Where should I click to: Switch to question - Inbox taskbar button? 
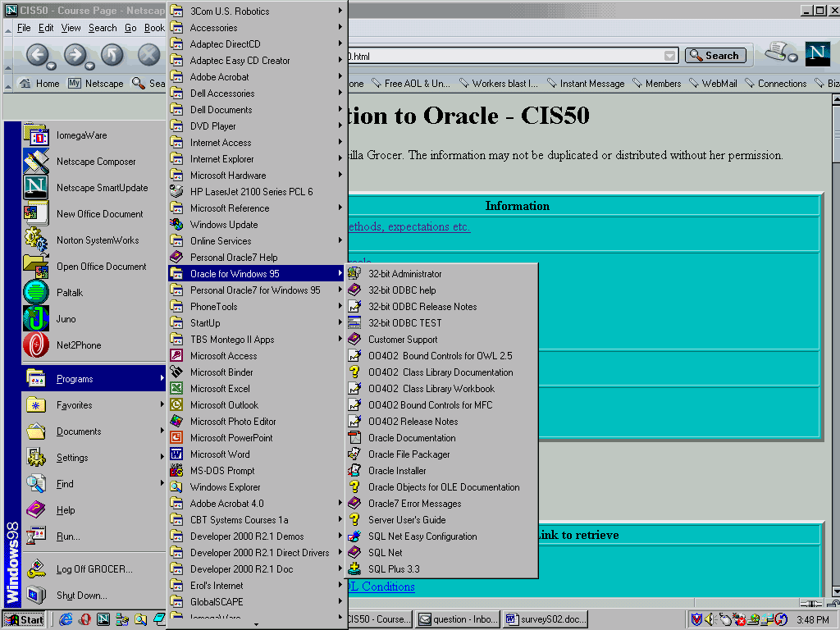tap(459, 620)
